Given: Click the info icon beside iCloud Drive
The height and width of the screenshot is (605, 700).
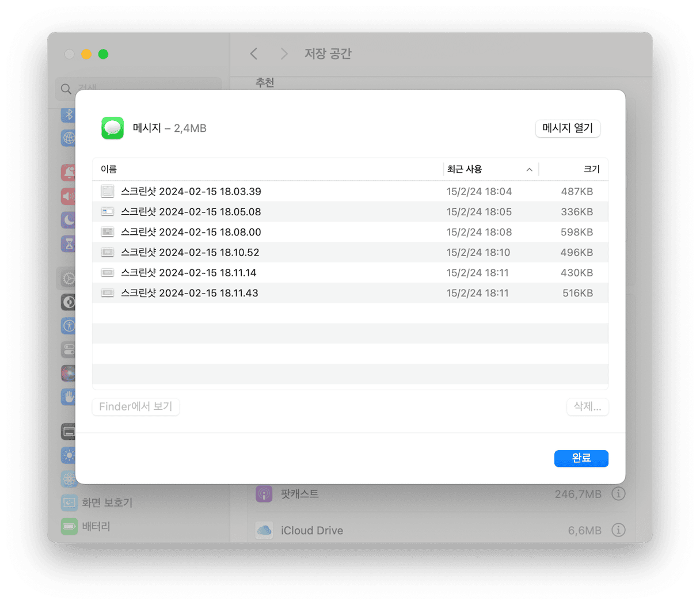Looking at the screenshot, I should tap(618, 530).
